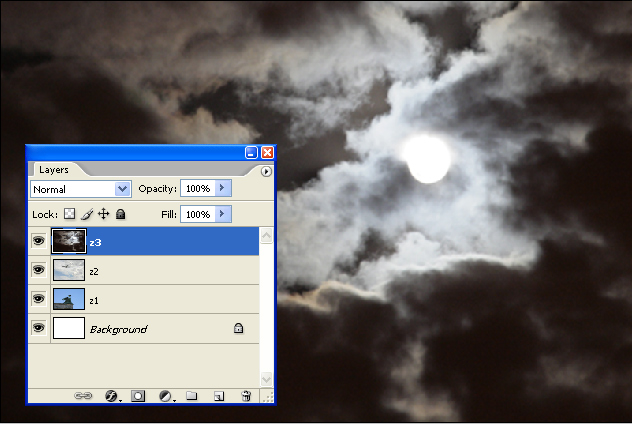Click the link layers icon

point(83,396)
